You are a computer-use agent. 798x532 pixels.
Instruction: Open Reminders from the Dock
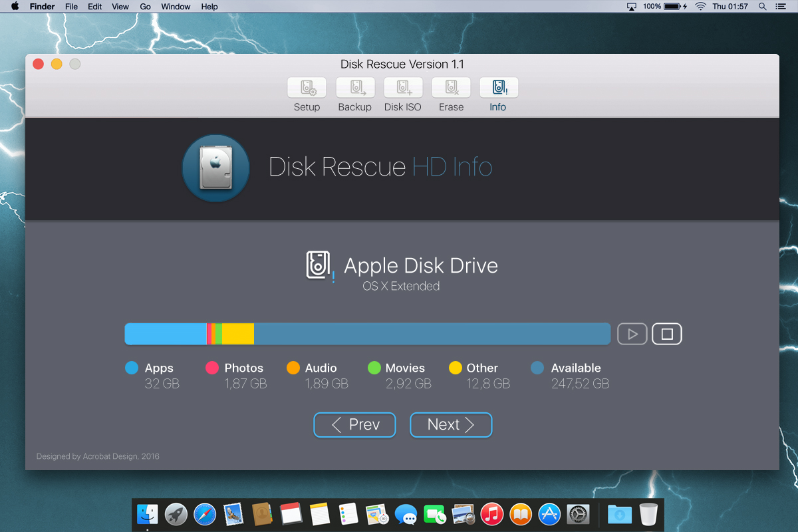pos(348,514)
